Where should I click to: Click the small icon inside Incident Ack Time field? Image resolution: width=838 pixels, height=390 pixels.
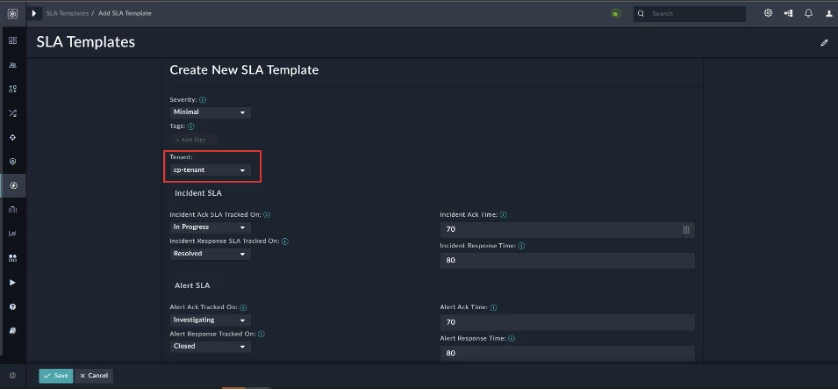point(686,230)
